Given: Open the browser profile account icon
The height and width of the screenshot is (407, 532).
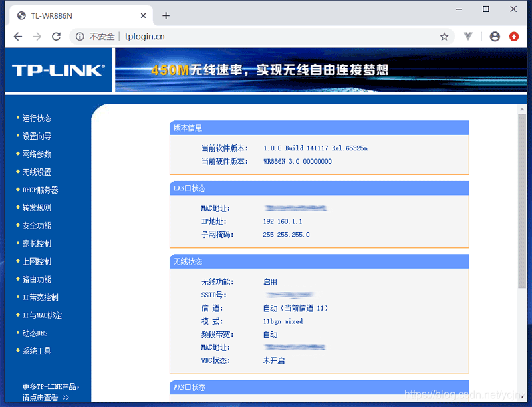Looking at the screenshot, I should click(495, 37).
